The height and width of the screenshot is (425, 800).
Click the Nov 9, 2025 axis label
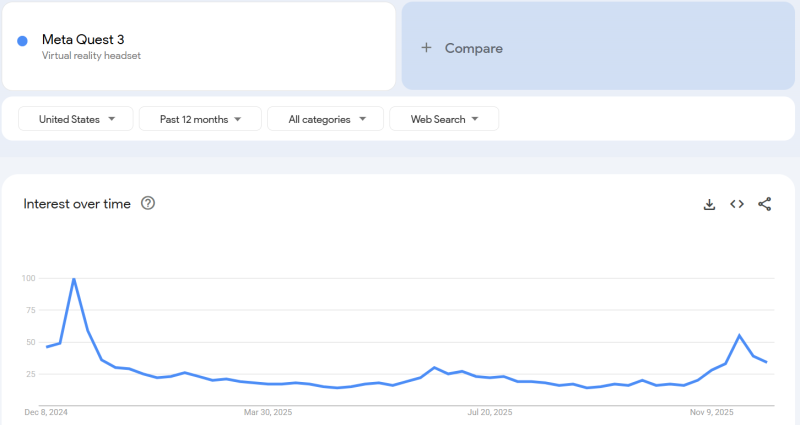[711, 412]
